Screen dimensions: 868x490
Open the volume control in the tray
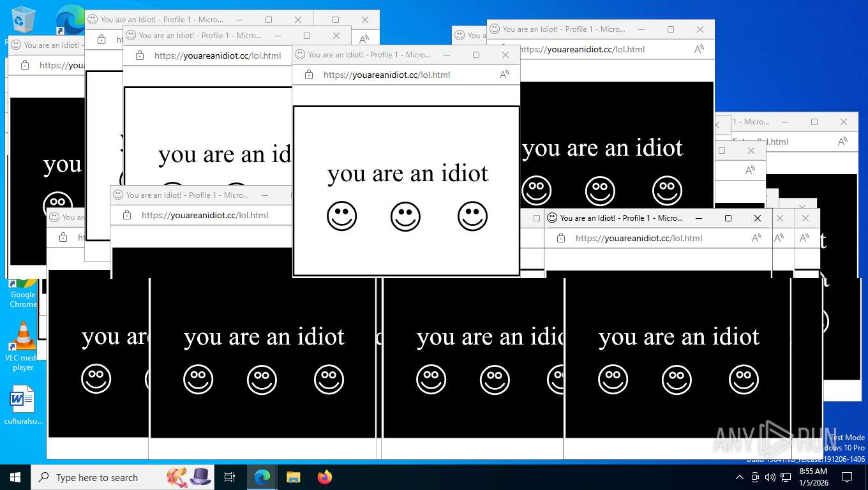[770, 477]
